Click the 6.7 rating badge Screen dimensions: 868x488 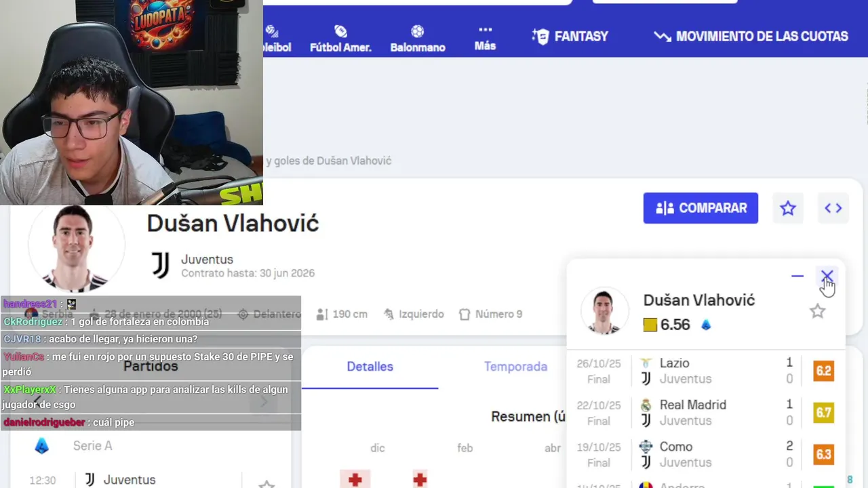click(824, 413)
